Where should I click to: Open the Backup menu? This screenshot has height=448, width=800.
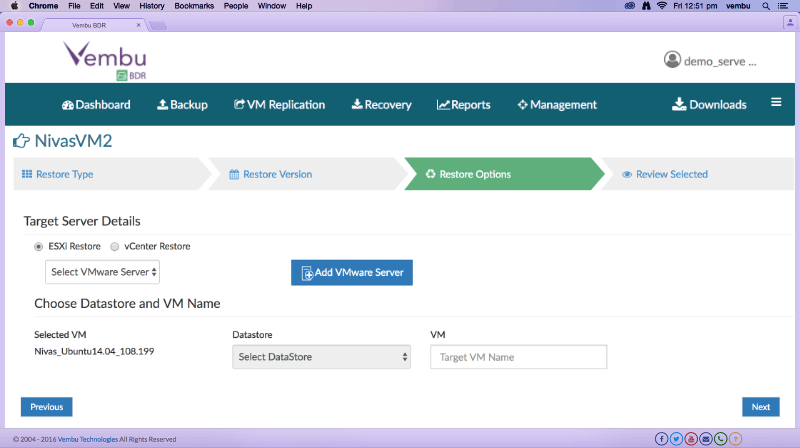[x=182, y=104]
